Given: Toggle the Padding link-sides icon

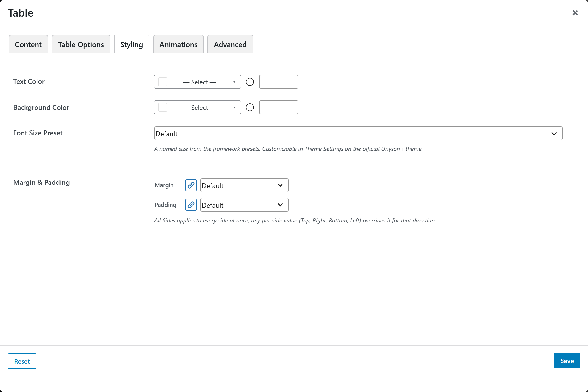Looking at the screenshot, I should tap(191, 205).
